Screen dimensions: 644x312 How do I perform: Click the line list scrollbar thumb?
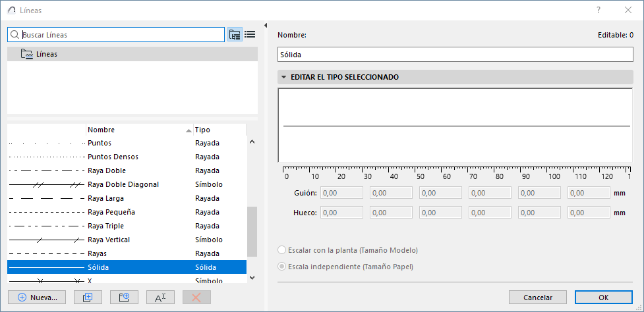click(x=252, y=232)
